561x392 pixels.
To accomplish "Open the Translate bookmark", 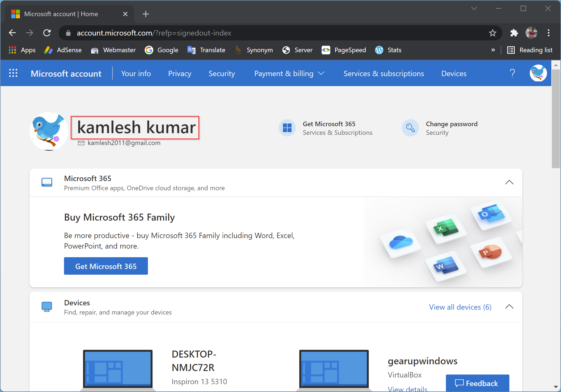I will [206, 50].
